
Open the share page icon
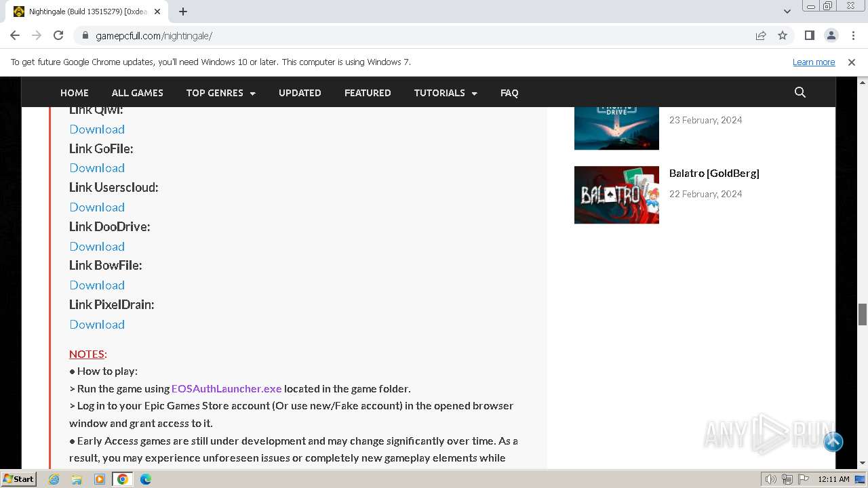click(x=761, y=36)
